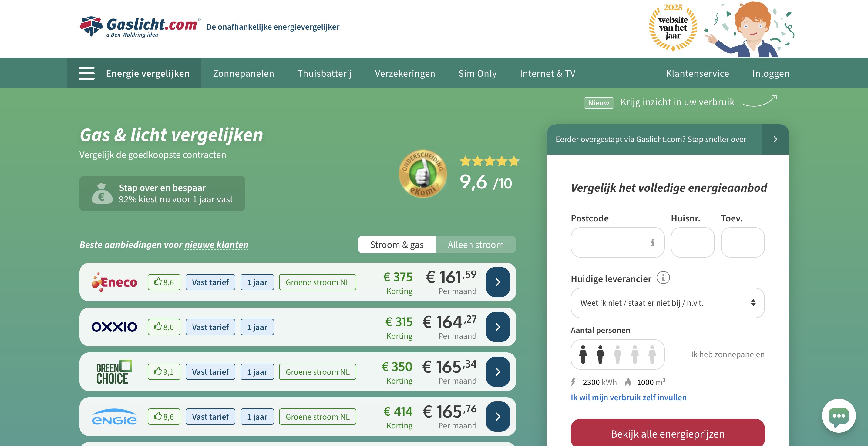
Task: Click Ik heb zonnepanelen link
Action: 728,354
